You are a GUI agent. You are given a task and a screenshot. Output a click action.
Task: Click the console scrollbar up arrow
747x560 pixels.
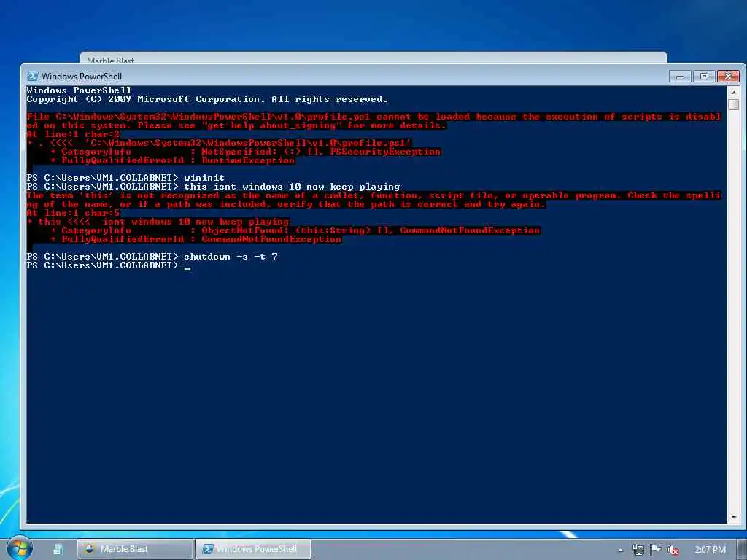click(x=734, y=92)
